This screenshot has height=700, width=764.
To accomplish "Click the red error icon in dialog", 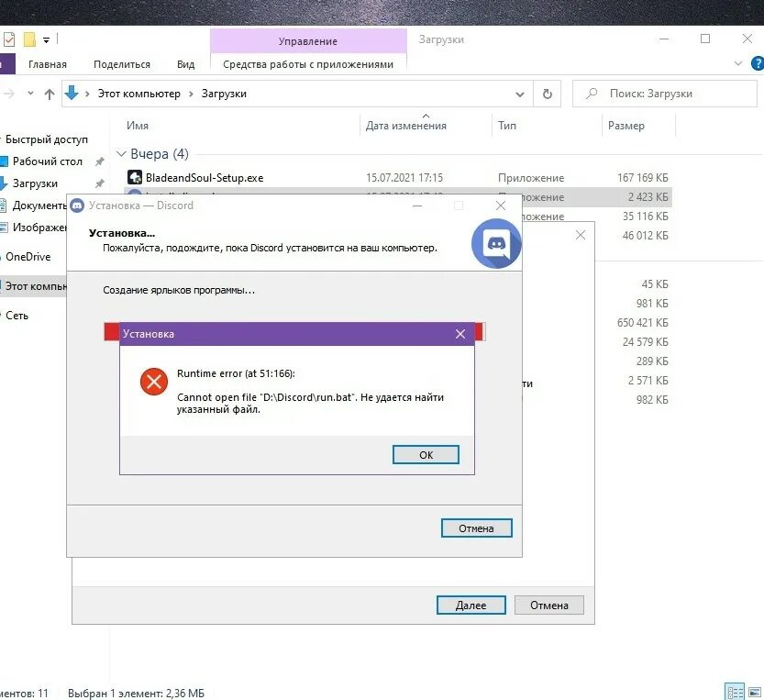I will [x=154, y=382].
